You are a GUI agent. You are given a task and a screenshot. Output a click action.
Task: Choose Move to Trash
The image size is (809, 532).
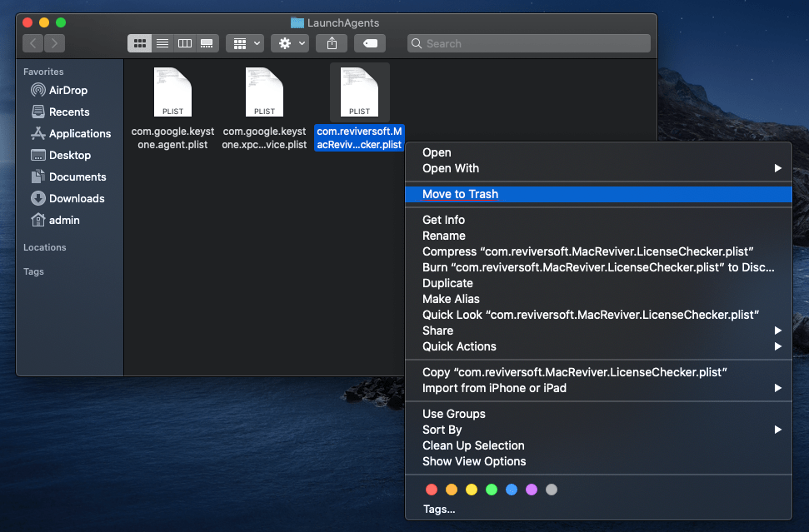598,194
